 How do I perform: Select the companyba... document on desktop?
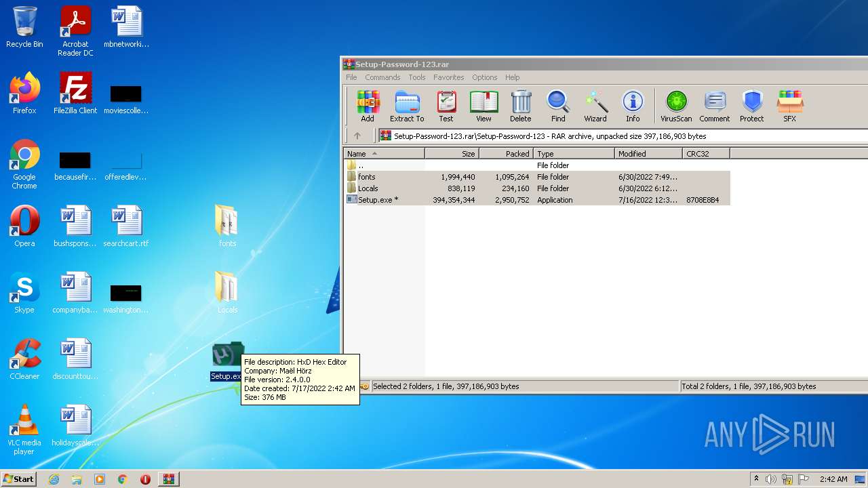75,293
